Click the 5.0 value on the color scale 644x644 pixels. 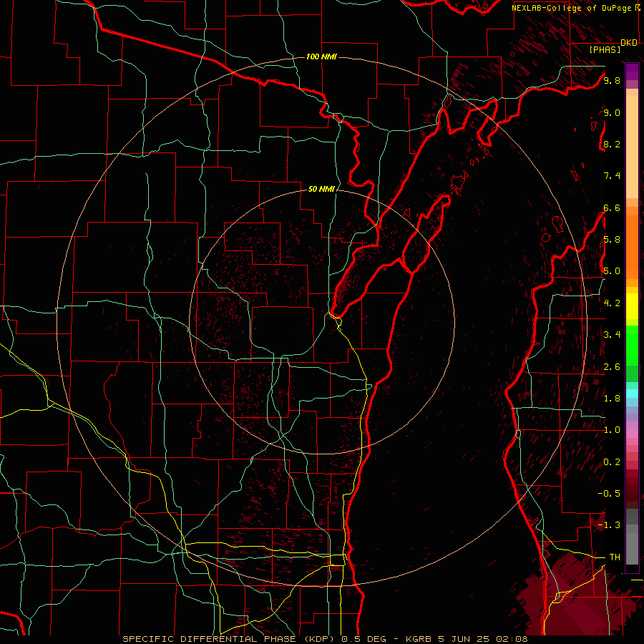(x=612, y=271)
